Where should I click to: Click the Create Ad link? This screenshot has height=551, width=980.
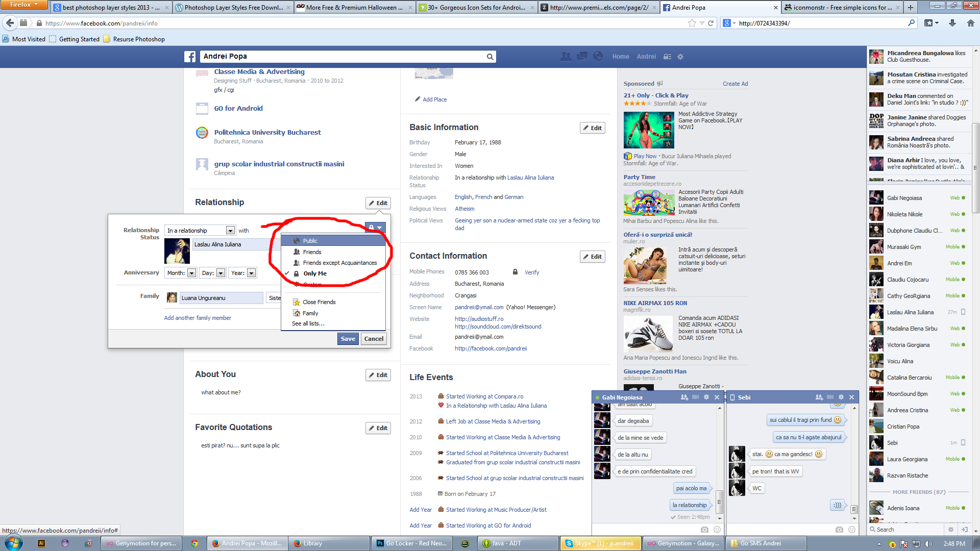pos(735,84)
